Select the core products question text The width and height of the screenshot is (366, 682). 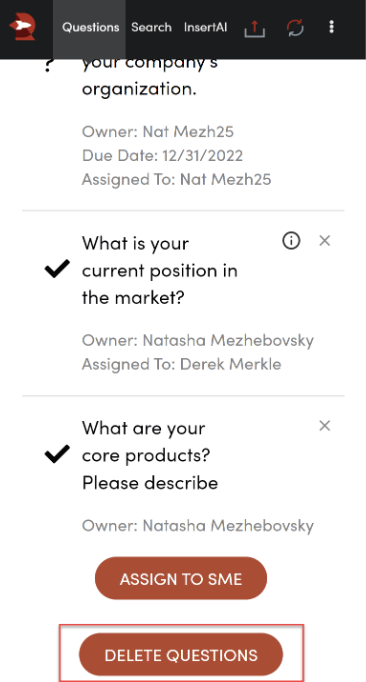pos(150,455)
